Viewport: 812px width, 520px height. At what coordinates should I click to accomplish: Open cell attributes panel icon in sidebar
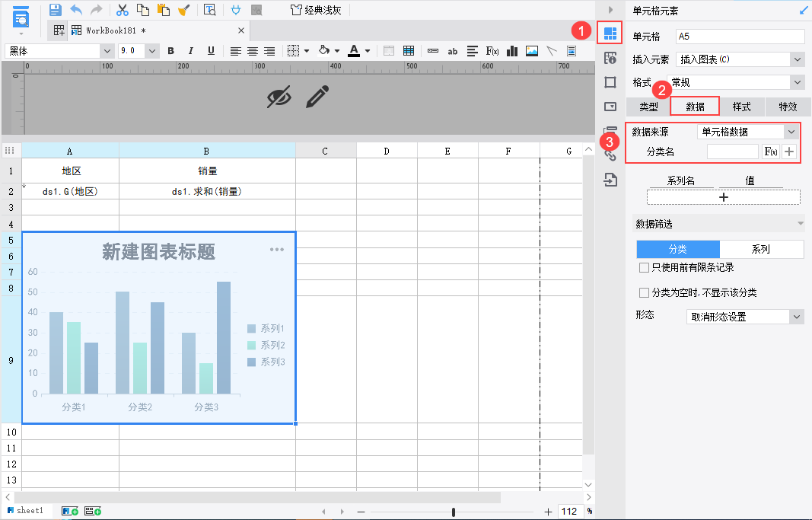[610, 58]
